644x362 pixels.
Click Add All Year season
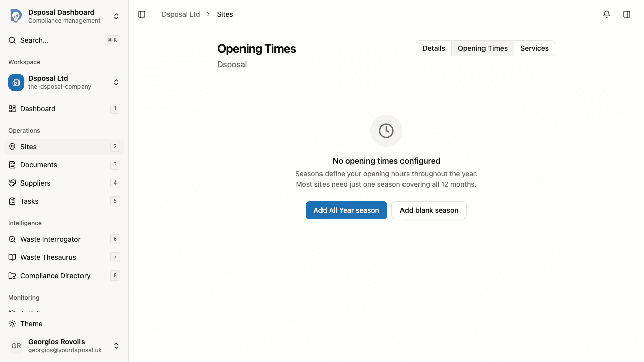[346, 210]
